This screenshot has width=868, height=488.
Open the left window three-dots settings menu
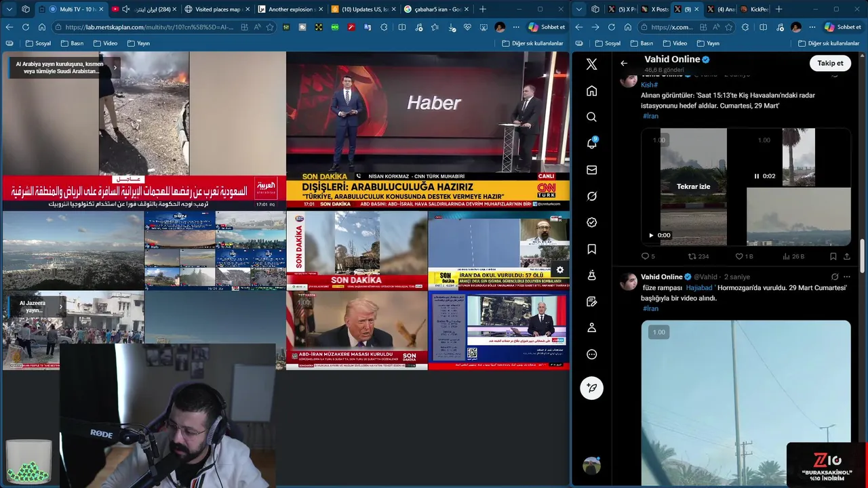[x=516, y=27]
